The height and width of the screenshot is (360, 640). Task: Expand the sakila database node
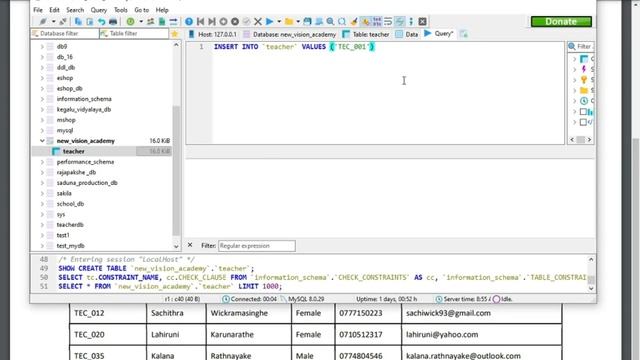point(42,193)
